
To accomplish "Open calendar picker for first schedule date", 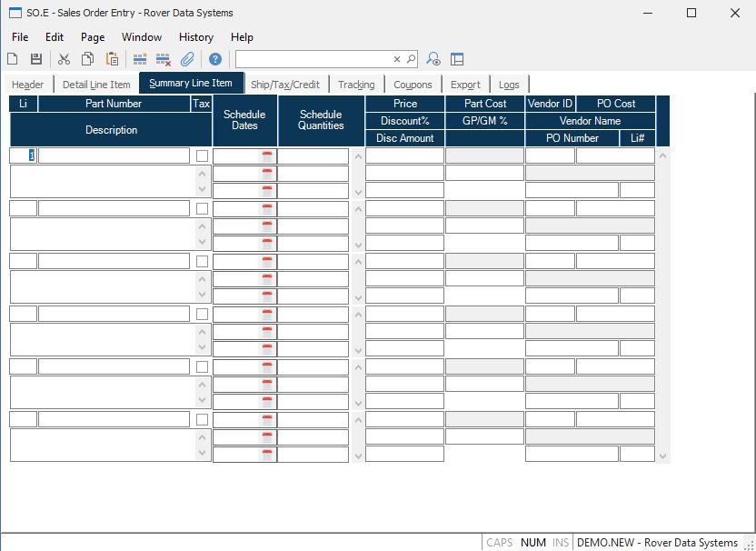I will [x=267, y=156].
